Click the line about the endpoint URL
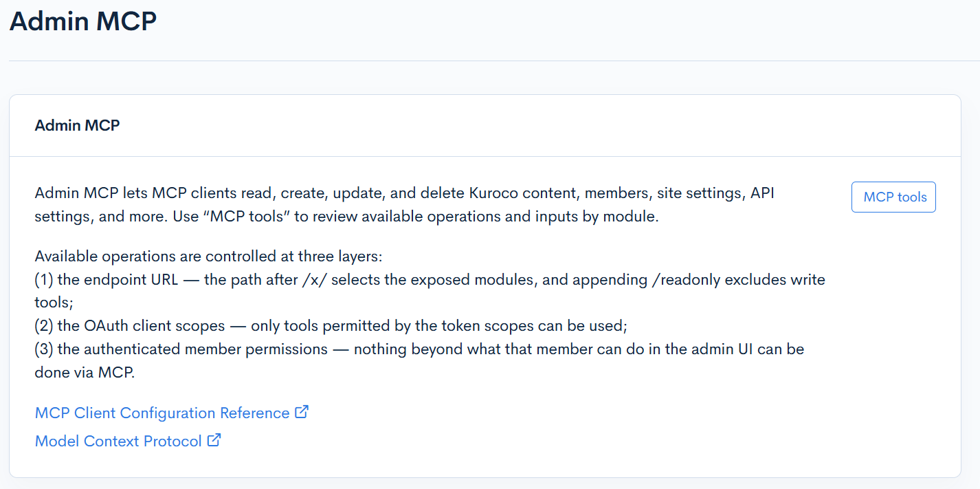 tap(430, 291)
